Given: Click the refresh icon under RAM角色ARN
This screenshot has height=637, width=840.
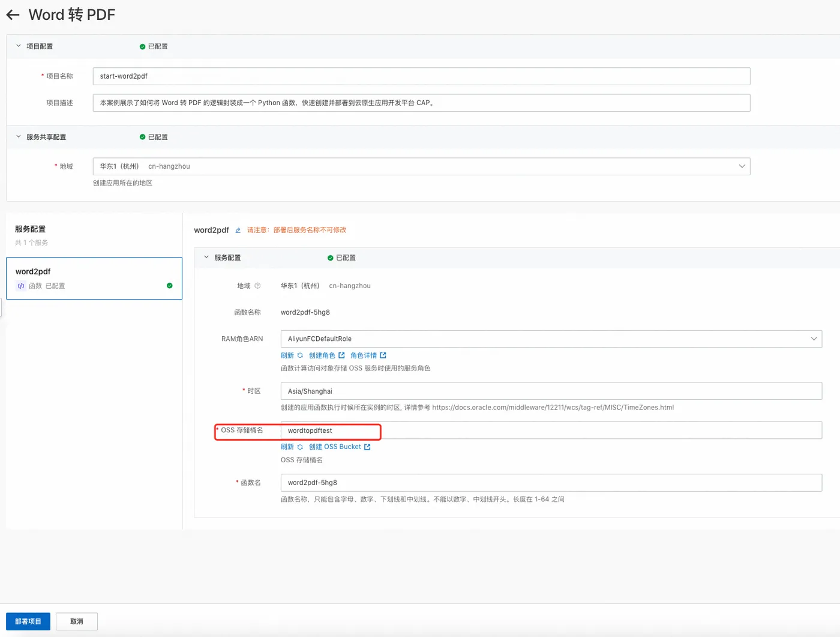Looking at the screenshot, I should pos(300,355).
